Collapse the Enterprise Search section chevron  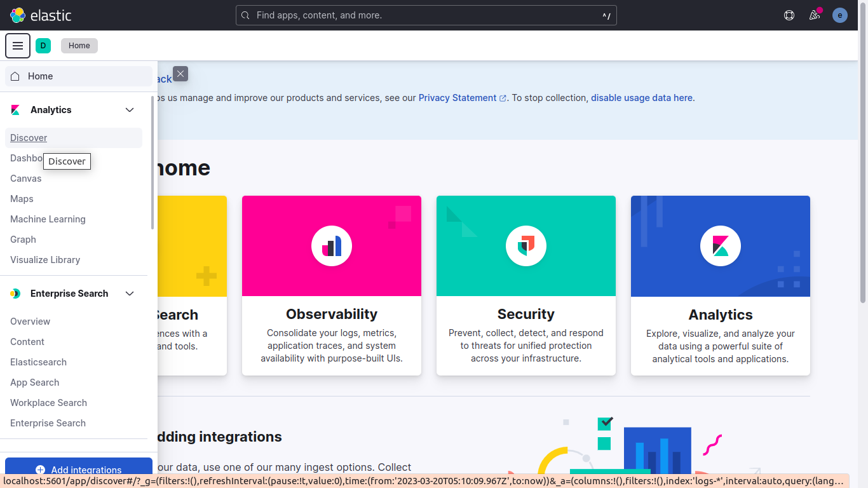[x=130, y=294]
